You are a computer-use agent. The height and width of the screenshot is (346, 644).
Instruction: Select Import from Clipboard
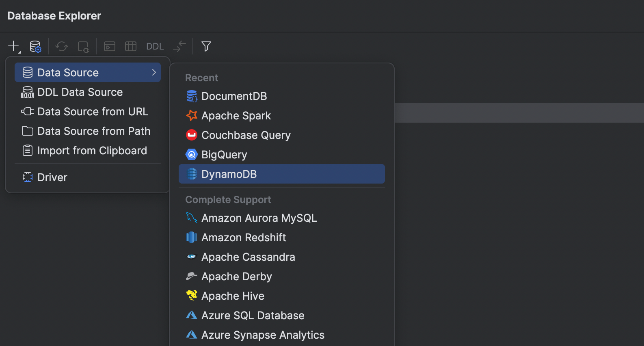pyautogui.click(x=92, y=151)
